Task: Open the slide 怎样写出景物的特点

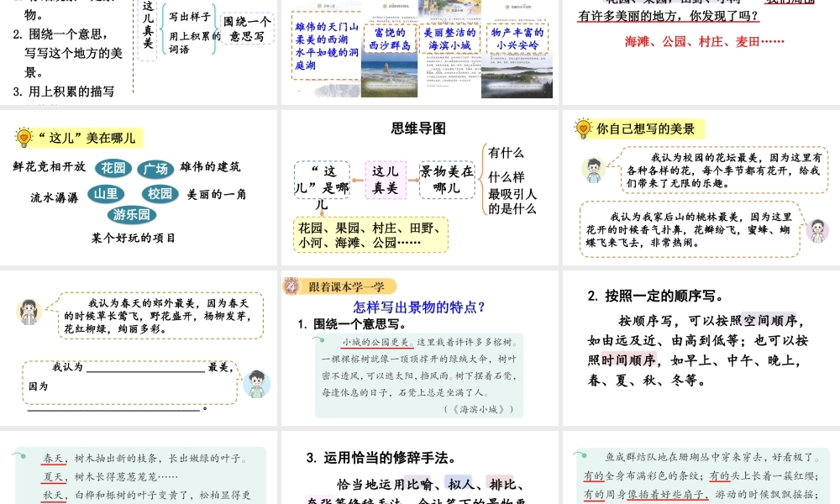Action: pos(419,348)
